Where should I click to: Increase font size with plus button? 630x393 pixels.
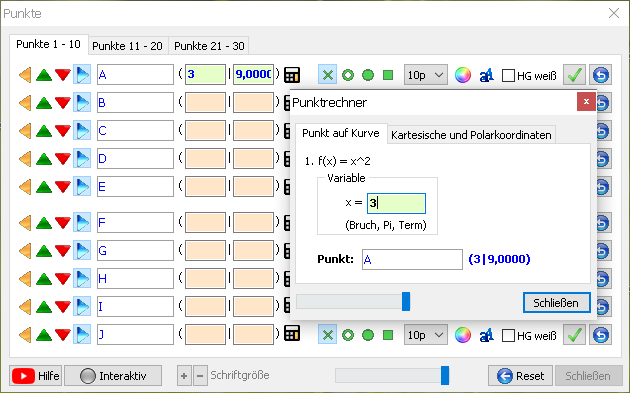[184, 376]
